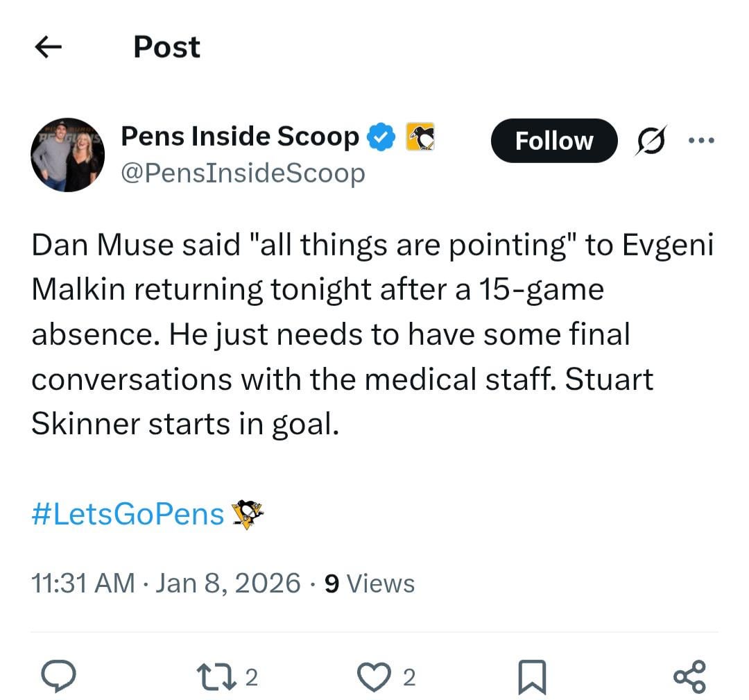749x700 pixels.
Task: Select the Post header tab
Action: [166, 46]
